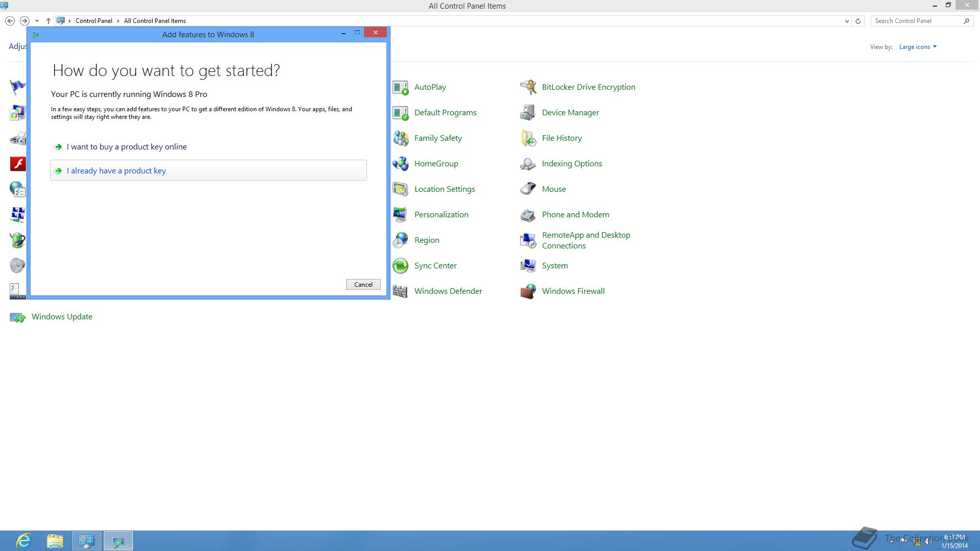The image size is (980, 551).
Task: Open the Windows Firewall icon
Action: coord(528,291)
